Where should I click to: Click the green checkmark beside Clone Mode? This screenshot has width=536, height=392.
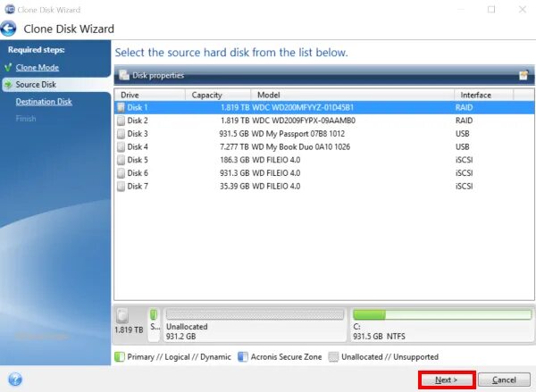[8, 67]
